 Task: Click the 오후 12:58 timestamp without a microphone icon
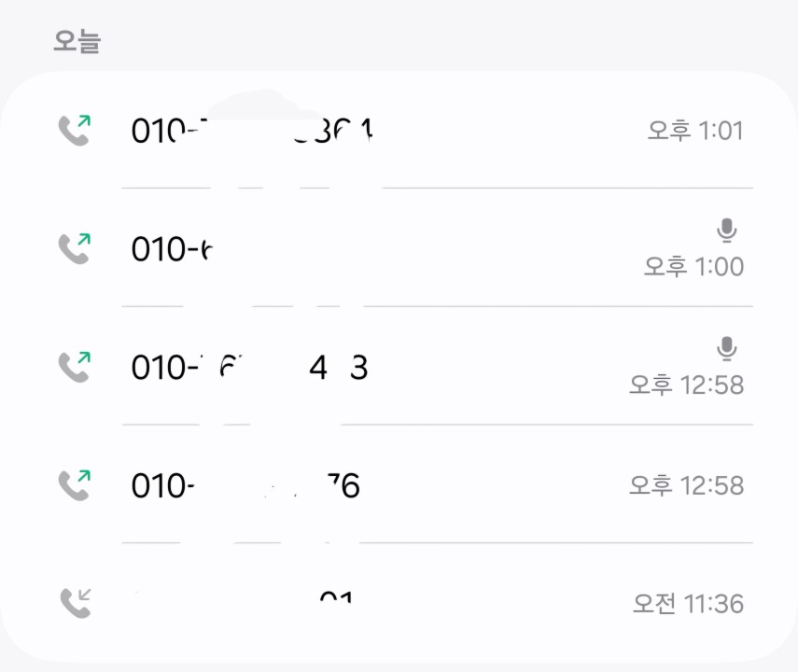click(x=686, y=485)
